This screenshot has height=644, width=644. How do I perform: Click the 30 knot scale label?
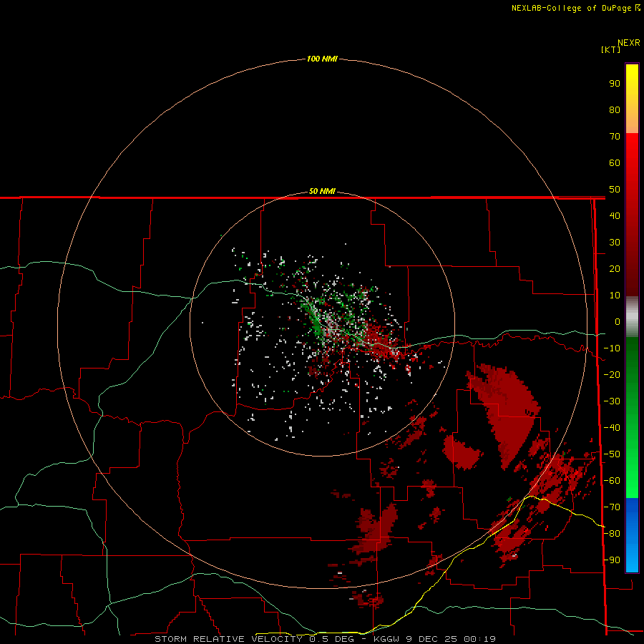point(615,243)
